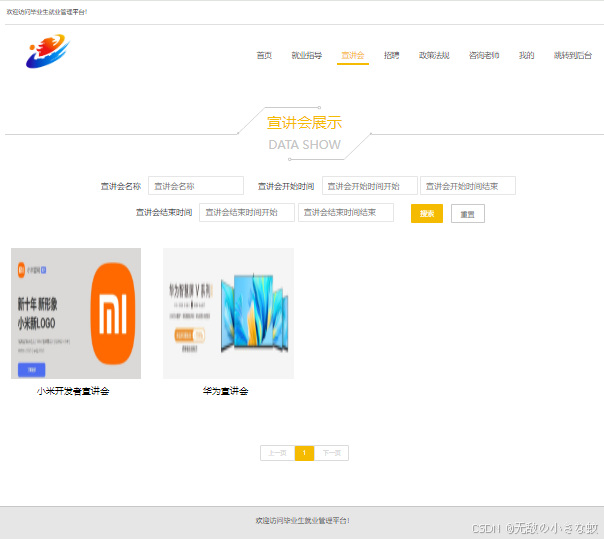This screenshot has height=540, width=604.
Task: Click the 宣讲会展示 heading text
Action: (x=304, y=123)
